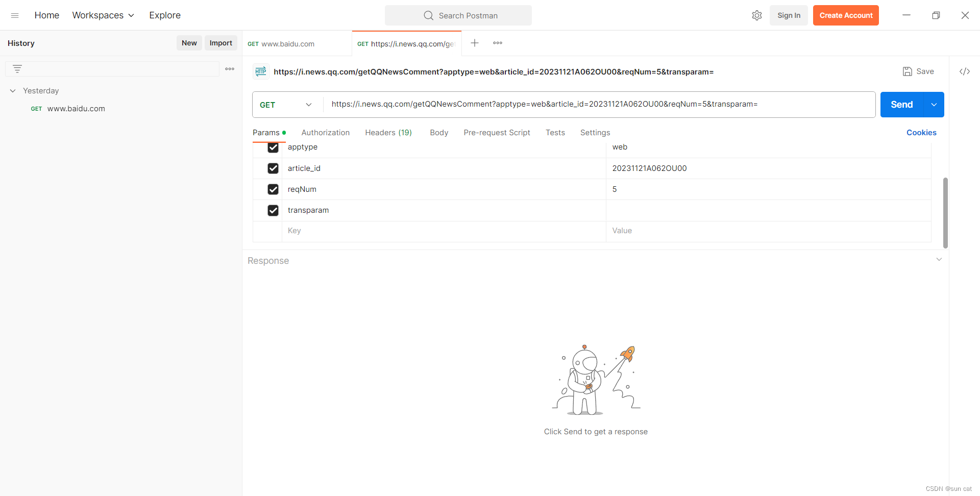The width and height of the screenshot is (980, 496).
Task: Click the empty Key cell
Action: 444,231
